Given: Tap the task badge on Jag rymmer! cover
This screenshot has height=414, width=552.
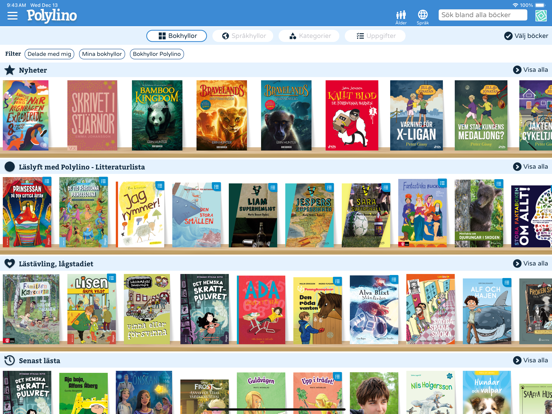Looking at the screenshot, I should click(160, 186).
